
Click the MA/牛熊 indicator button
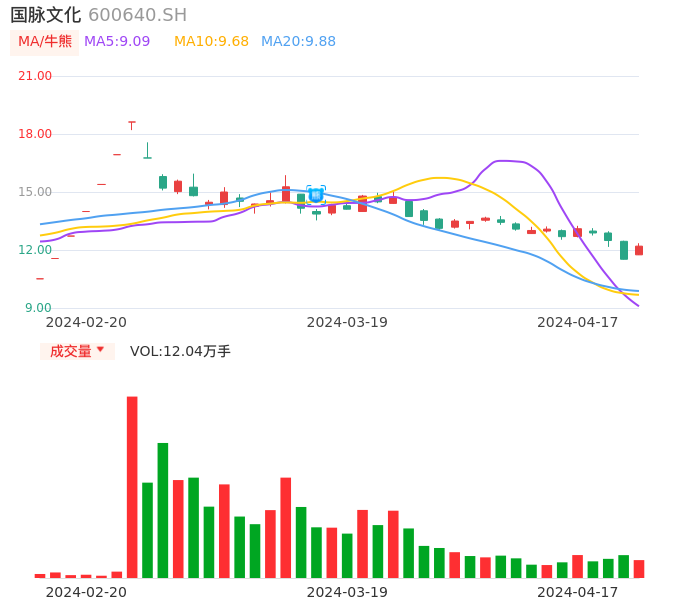45,42
